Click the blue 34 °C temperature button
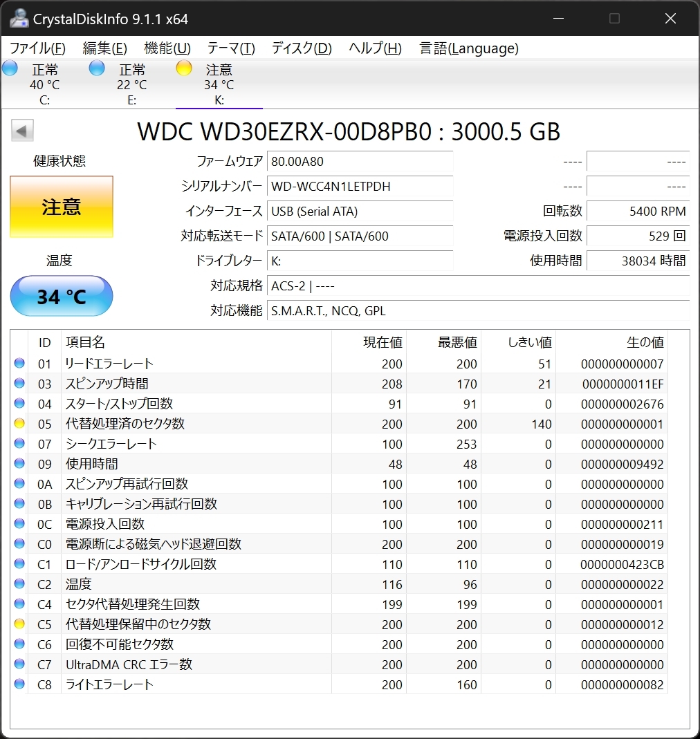 click(62, 296)
